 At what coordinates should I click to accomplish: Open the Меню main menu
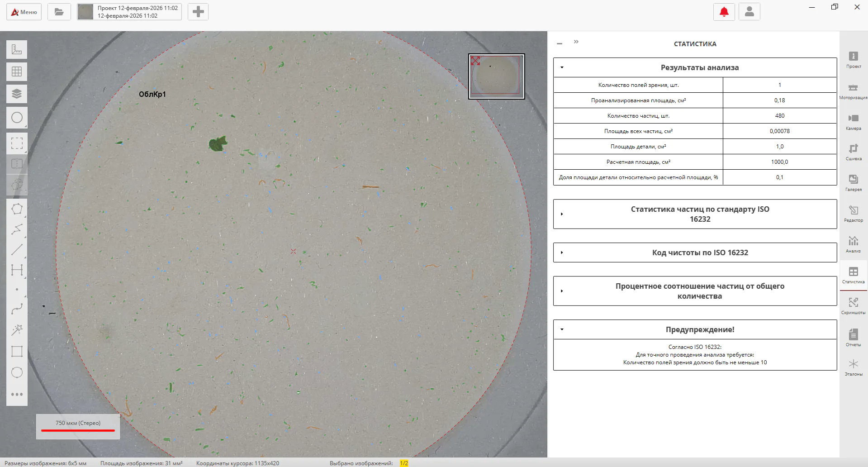(x=24, y=12)
